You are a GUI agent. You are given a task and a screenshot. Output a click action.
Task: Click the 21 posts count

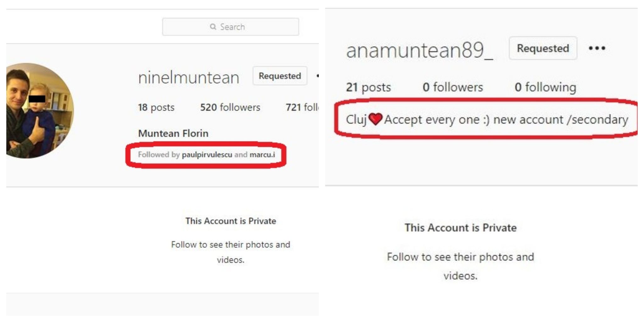(368, 87)
